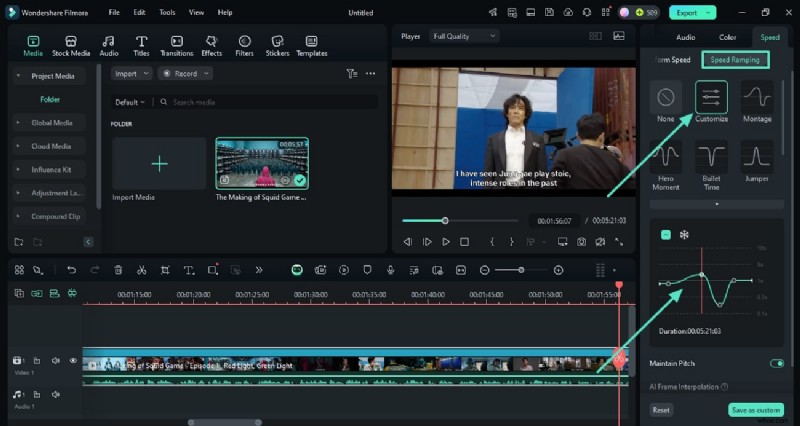Switch to the Color tab
The width and height of the screenshot is (800, 426).
tap(727, 37)
